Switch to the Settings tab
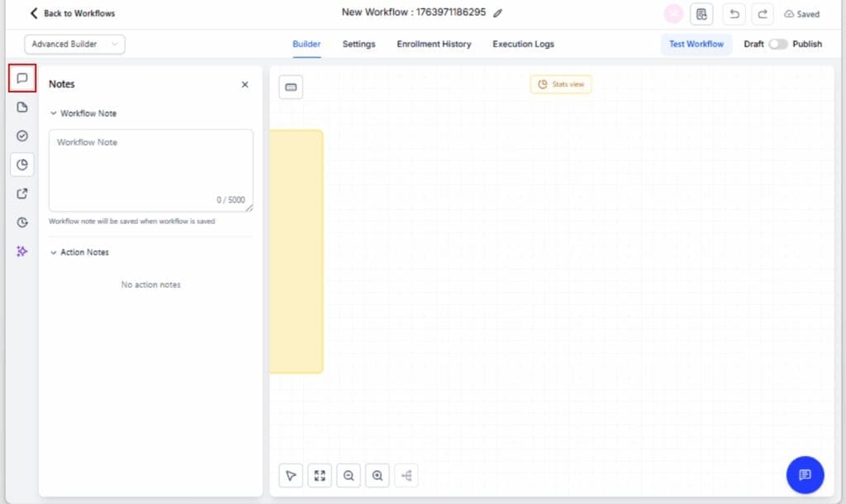The width and height of the screenshot is (846, 504). pyautogui.click(x=359, y=44)
